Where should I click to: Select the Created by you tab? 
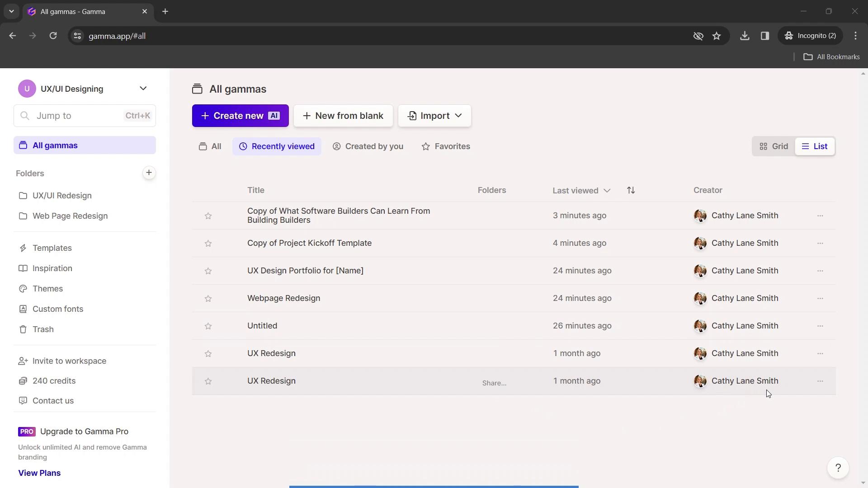coord(368,146)
